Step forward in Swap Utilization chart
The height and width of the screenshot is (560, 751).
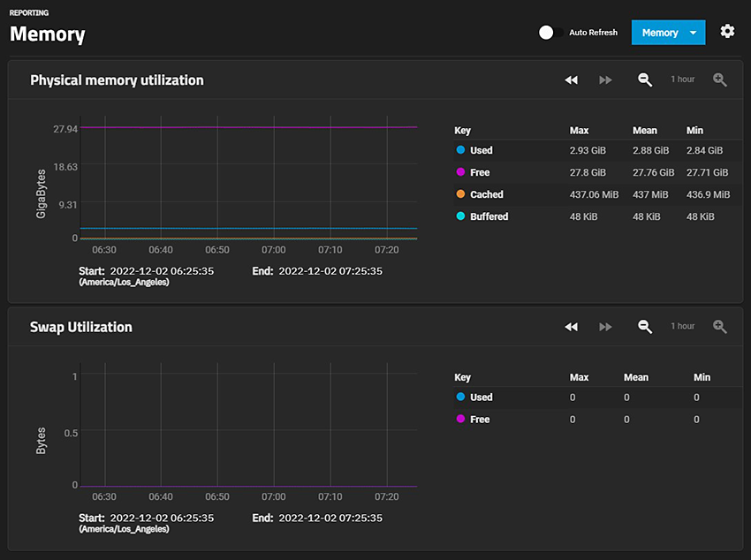(605, 327)
